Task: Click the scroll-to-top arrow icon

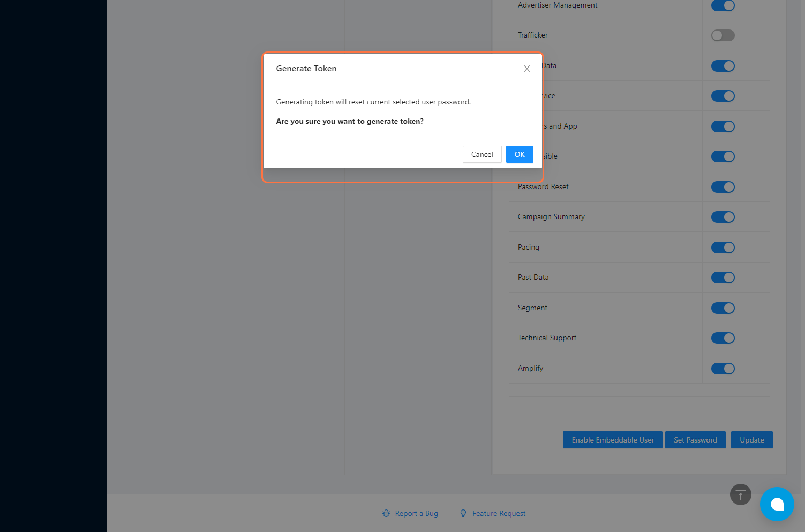Action: pyautogui.click(x=741, y=494)
